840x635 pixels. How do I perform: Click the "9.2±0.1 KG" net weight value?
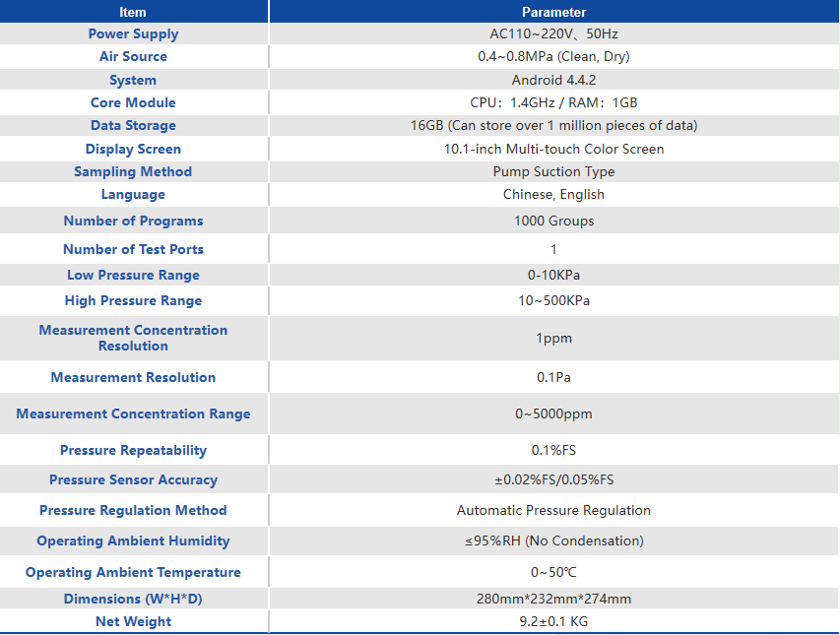point(553,621)
